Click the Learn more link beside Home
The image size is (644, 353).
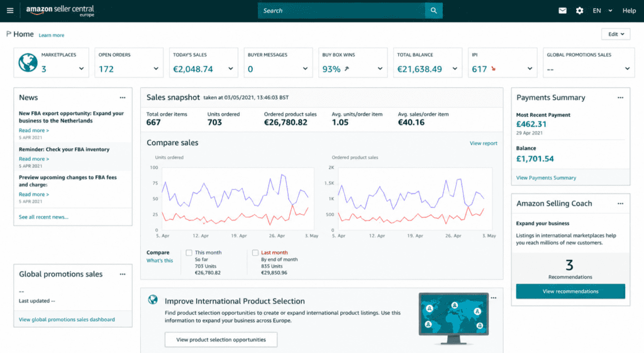[x=52, y=35]
